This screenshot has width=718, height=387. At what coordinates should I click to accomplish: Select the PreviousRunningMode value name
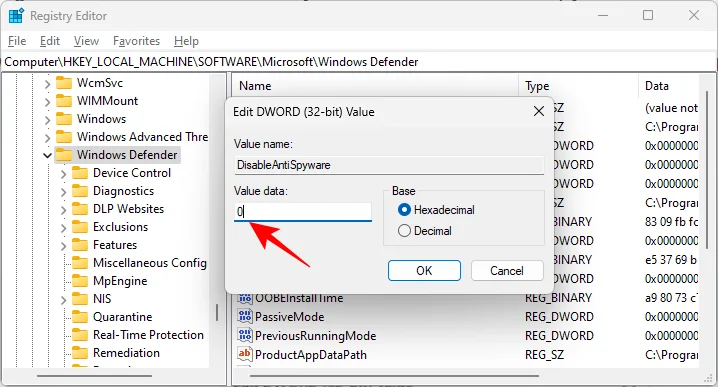[315, 336]
